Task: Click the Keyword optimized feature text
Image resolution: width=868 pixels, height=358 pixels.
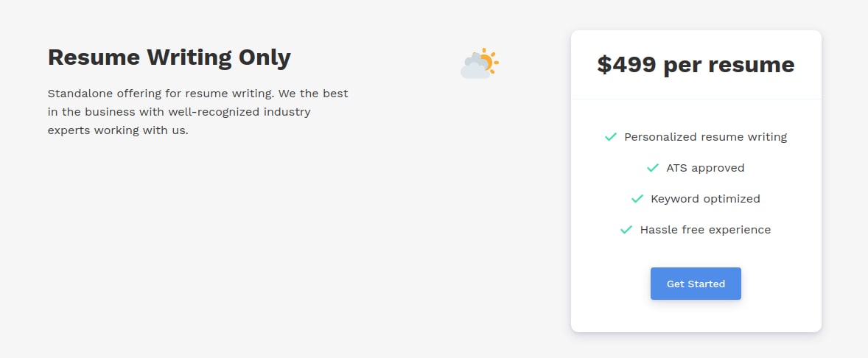Action: pos(705,199)
